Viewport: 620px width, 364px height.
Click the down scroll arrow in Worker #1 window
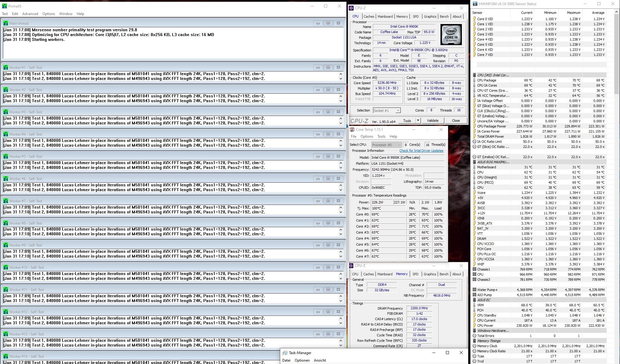point(341,79)
